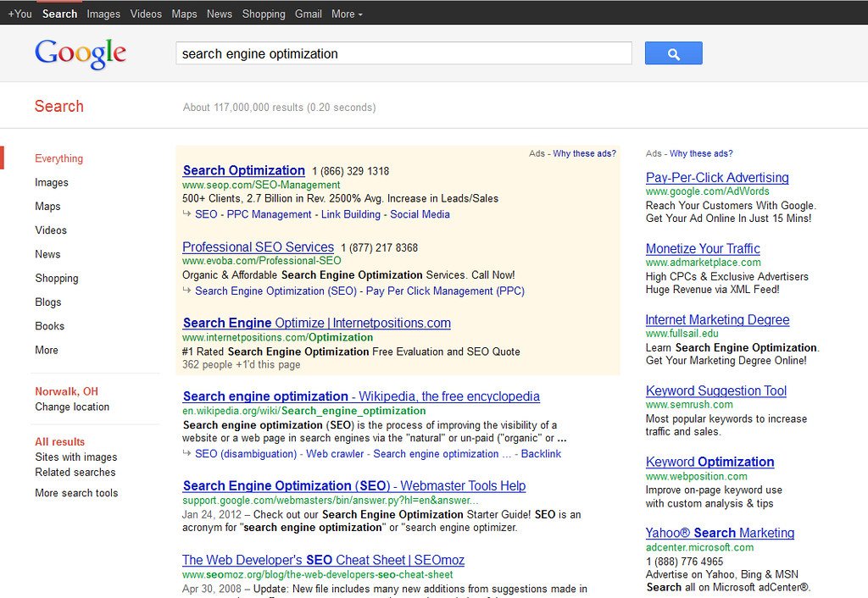Switch to Images in the top navigation
Image resolution: width=868 pixels, height=598 pixels.
click(x=103, y=14)
